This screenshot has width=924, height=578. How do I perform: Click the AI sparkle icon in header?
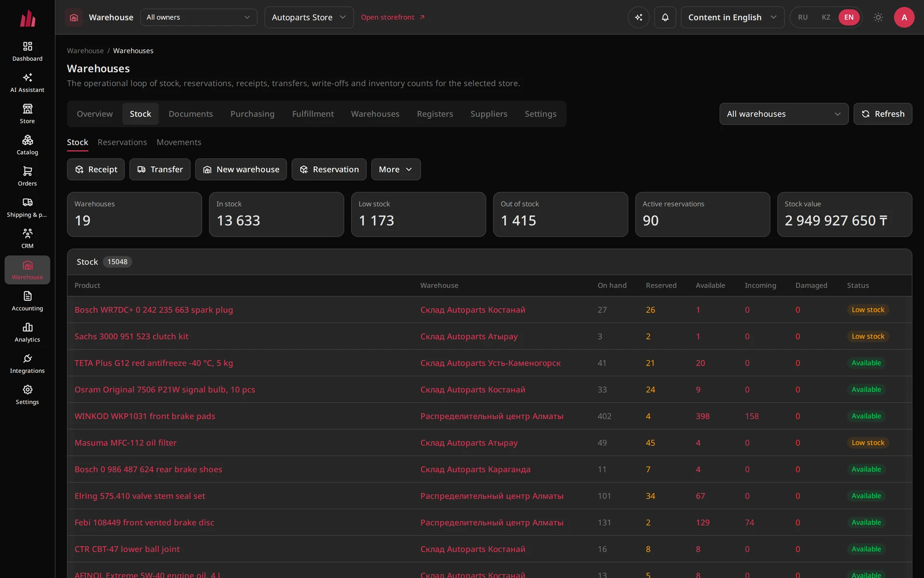point(639,17)
